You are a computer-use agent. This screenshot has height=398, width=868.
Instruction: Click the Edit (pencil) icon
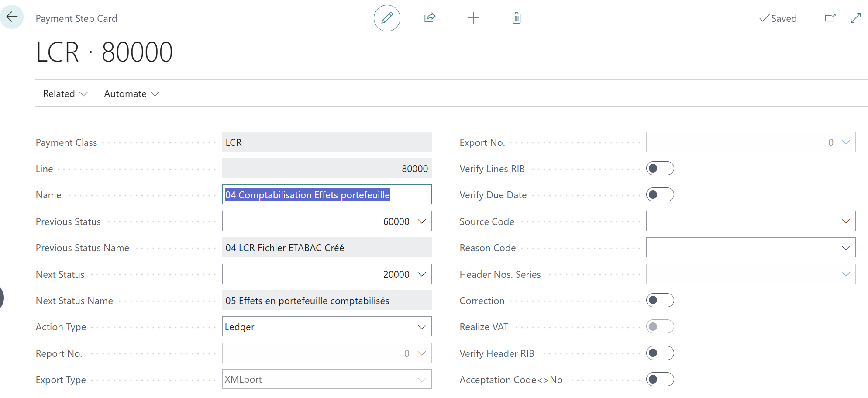(387, 18)
